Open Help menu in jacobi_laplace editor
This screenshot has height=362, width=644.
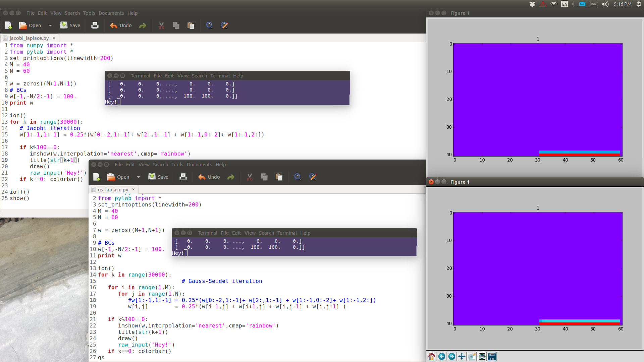click(132, 13)
